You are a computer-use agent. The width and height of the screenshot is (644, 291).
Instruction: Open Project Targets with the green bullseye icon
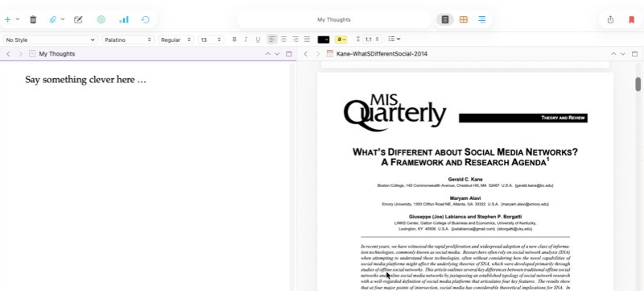[101, 19]
